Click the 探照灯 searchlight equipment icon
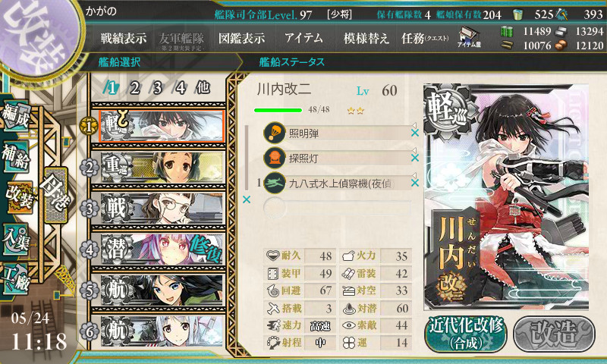Viewport: 607px width, 364px height. 275,158
